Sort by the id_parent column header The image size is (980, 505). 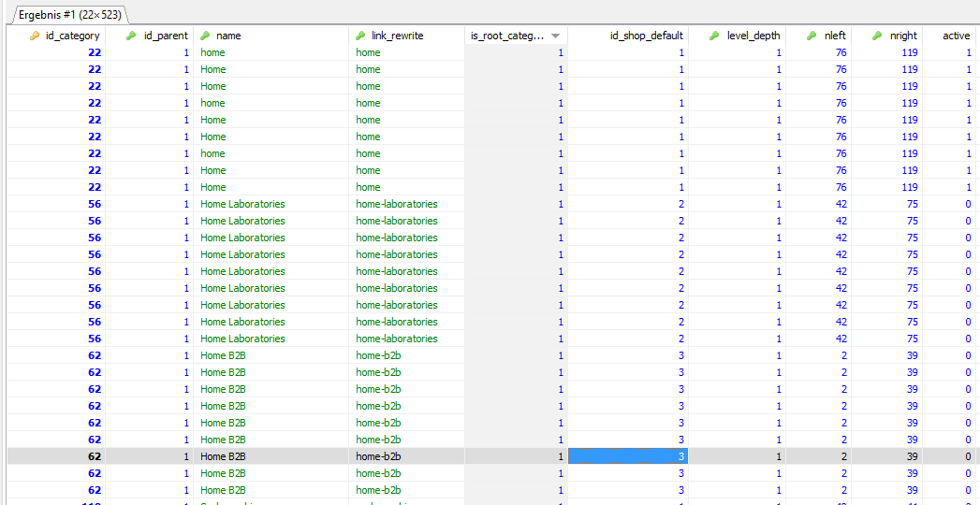coord(166,36)
